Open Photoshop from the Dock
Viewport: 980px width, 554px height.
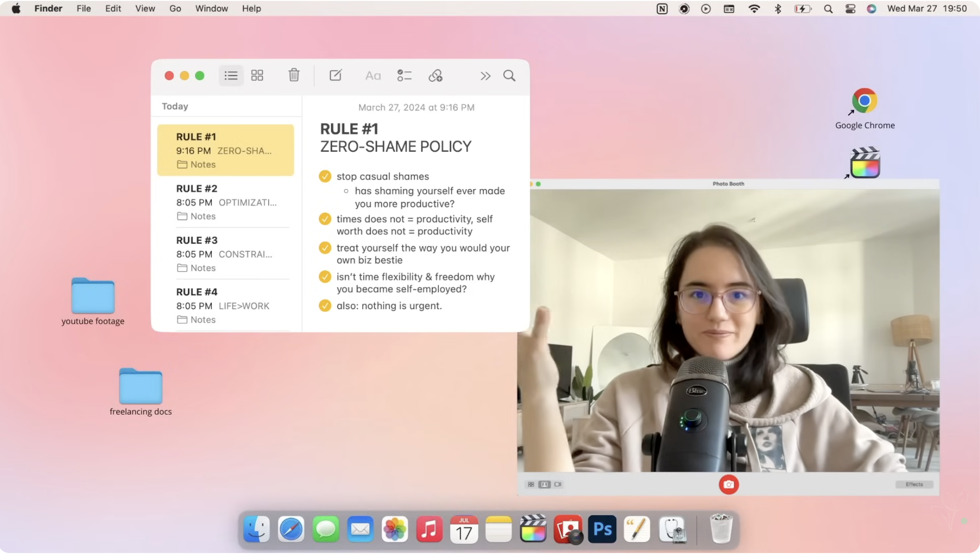(603, 529)
